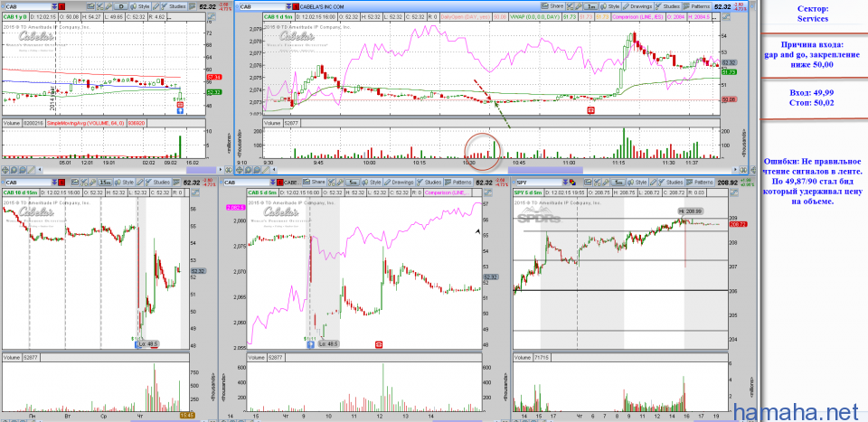Click scissors icon in 1-minute chart toolbar

pyautogui.click(x=570, y=6)
